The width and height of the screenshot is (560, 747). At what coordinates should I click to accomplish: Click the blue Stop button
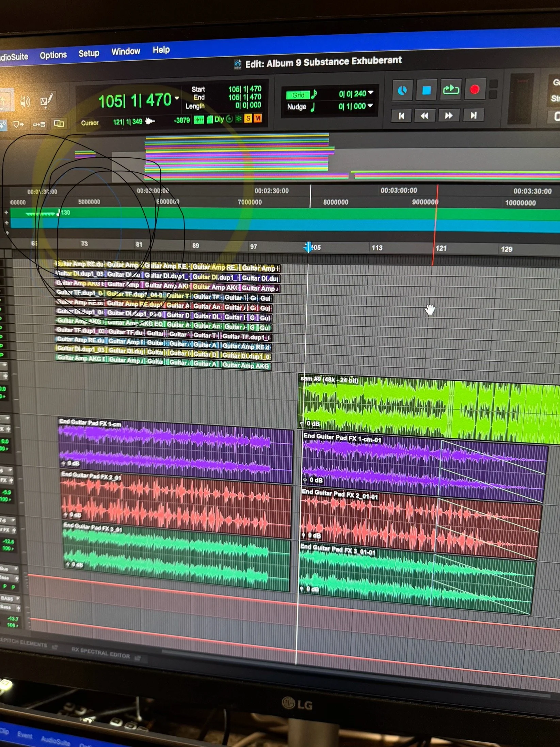(x=426, y=90)
